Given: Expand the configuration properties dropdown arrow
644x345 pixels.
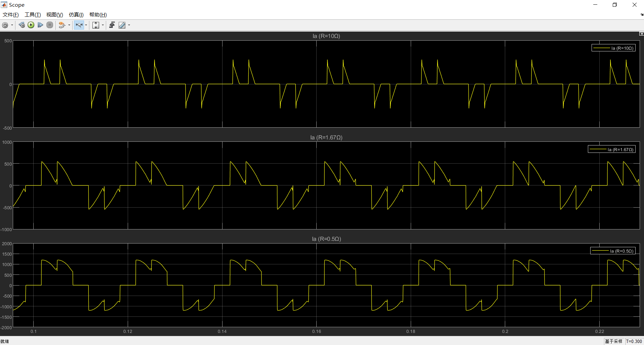Looking at the screenshot, I should (12, 25).
